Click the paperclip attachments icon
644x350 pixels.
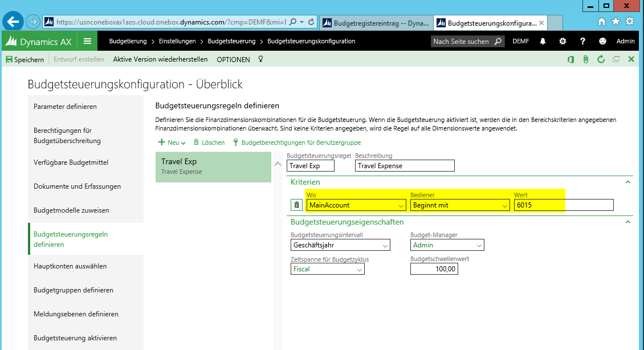[x=585, y=59]
